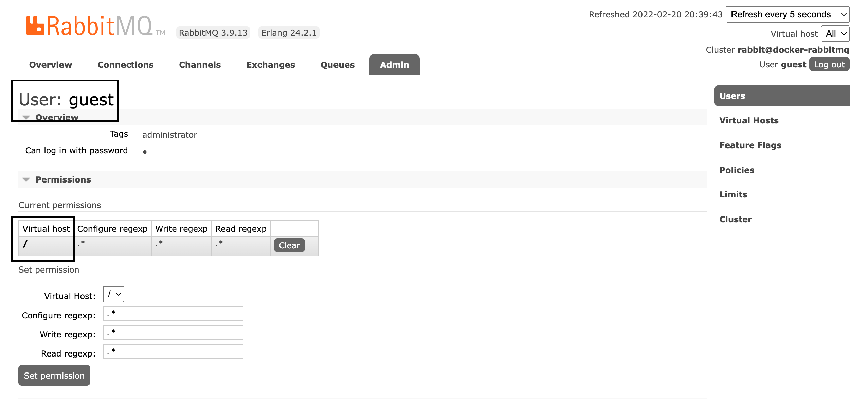
Task: Open the Limits section
Action: (733, 194)
